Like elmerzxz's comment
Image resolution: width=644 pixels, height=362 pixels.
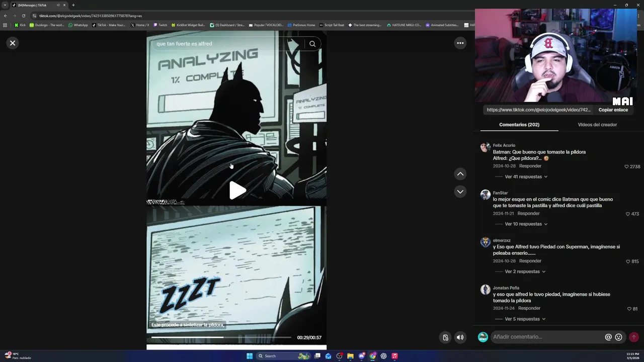coord(627,261)
